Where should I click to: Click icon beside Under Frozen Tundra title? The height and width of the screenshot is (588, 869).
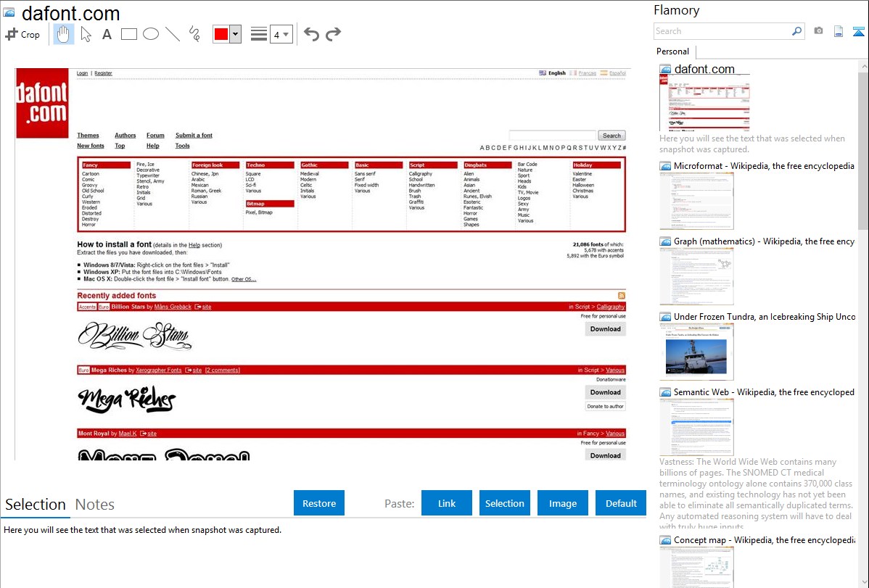pos(665,316)
